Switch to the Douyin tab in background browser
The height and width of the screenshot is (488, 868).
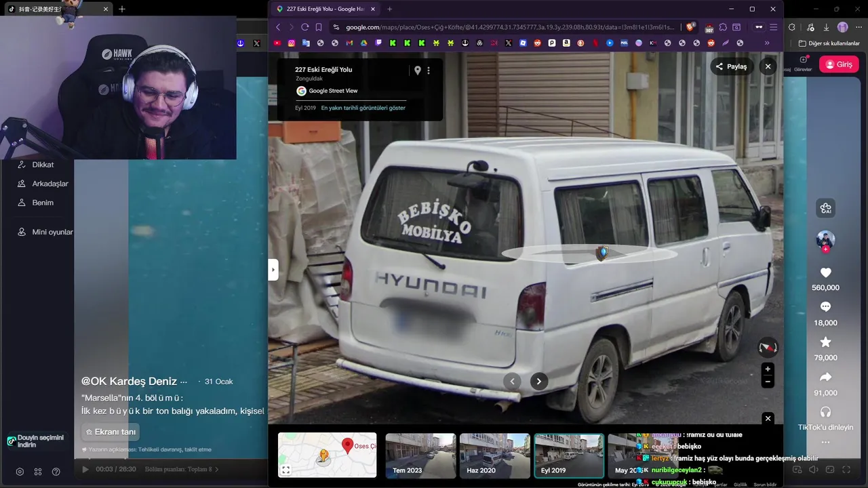[x=58, y=9]
